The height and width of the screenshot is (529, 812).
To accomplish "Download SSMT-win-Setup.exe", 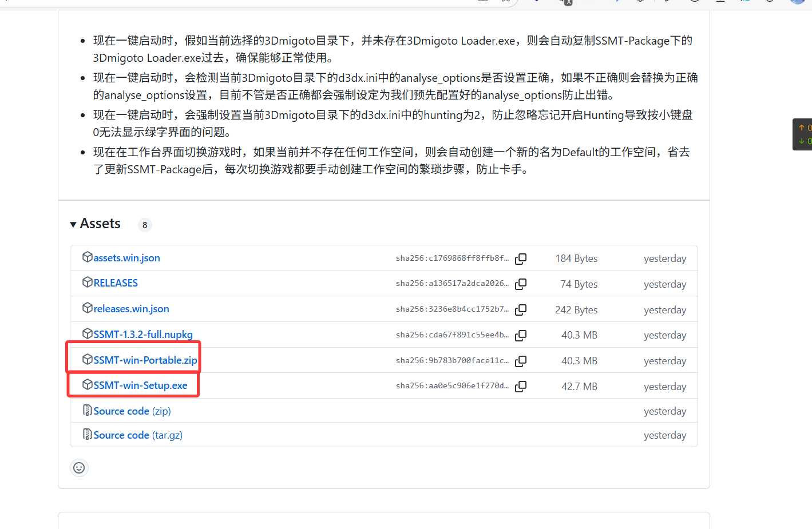I will click(140, 385).
